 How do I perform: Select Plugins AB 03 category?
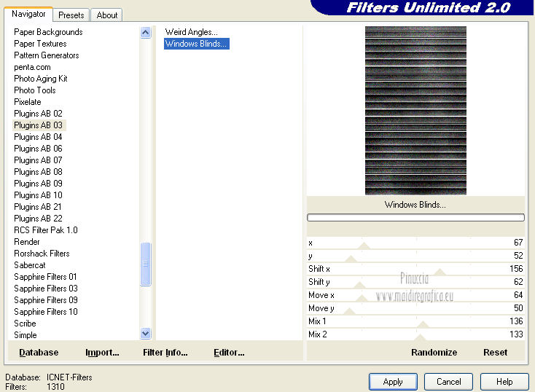click(38, 125)
